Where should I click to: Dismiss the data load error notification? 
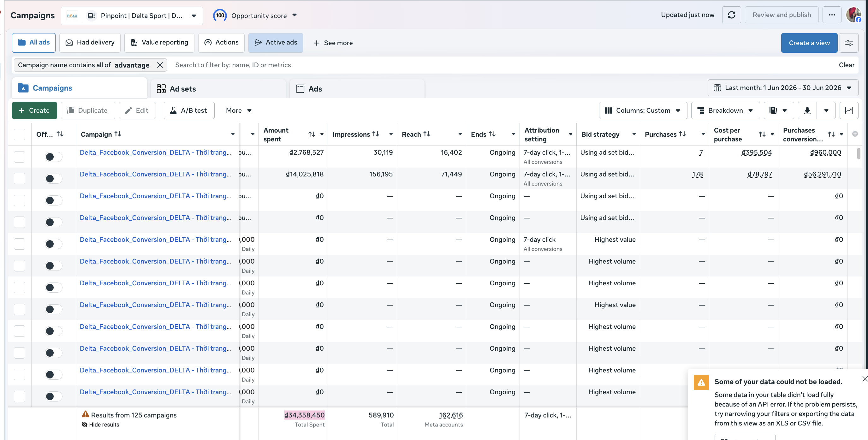pyautogui.click(x=865, y=379)
